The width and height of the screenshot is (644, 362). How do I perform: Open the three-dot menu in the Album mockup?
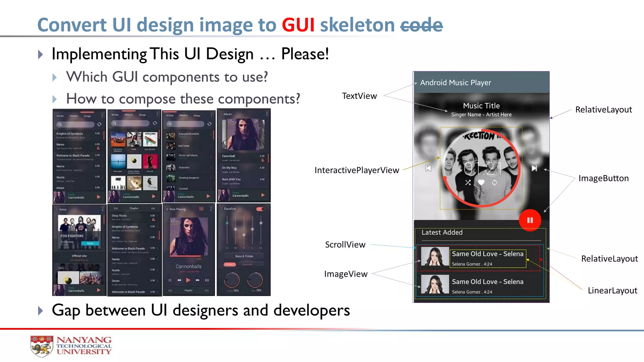[267, 114]
